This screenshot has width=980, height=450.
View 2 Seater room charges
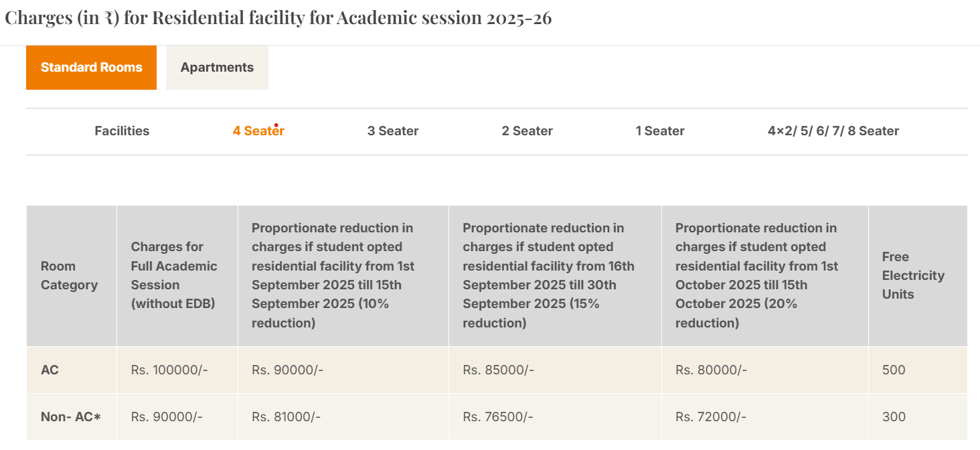coord(527,131)
